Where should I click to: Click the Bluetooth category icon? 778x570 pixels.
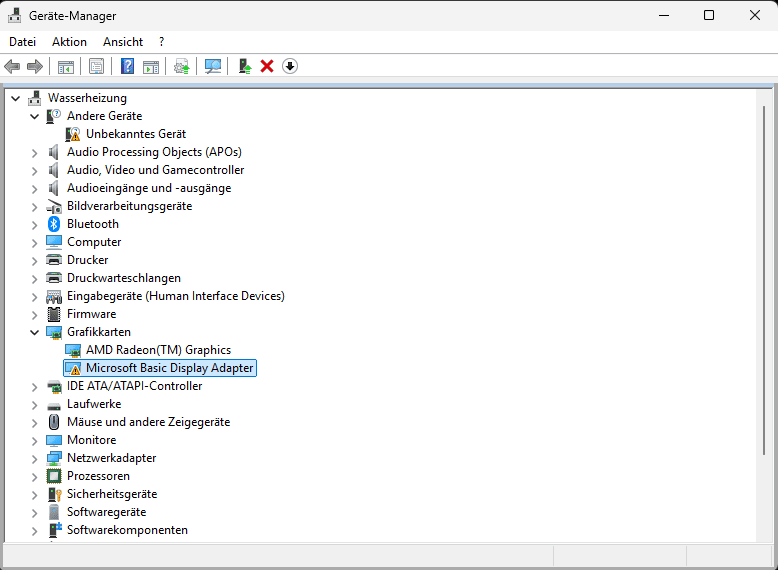(54, 224)
